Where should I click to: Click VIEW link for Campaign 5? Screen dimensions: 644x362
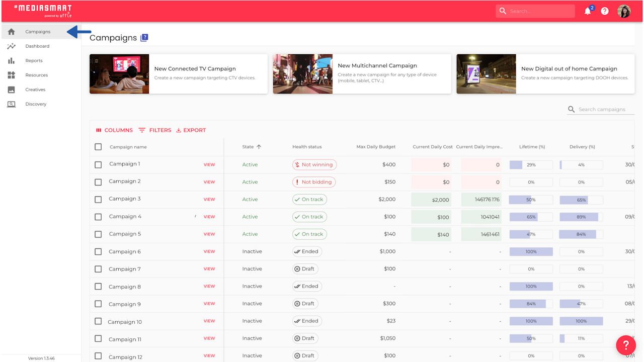click(209, 234)
